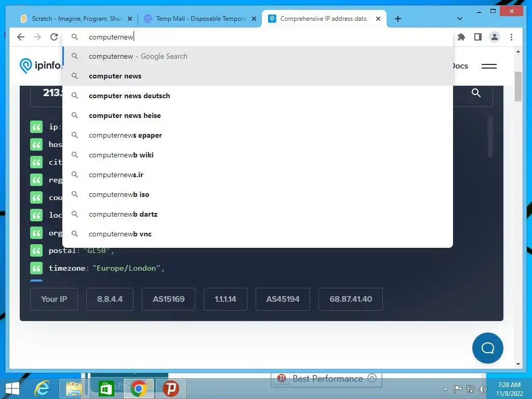This screenshot has width=532, height=399.
Task: Open the chat support bubble
Action: [x=487, y=348]
